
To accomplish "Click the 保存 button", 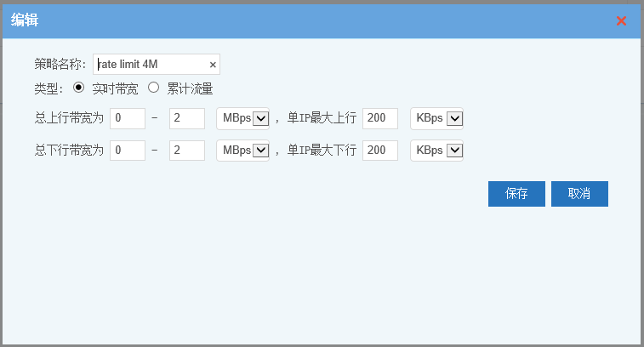I will click(516, 194).
